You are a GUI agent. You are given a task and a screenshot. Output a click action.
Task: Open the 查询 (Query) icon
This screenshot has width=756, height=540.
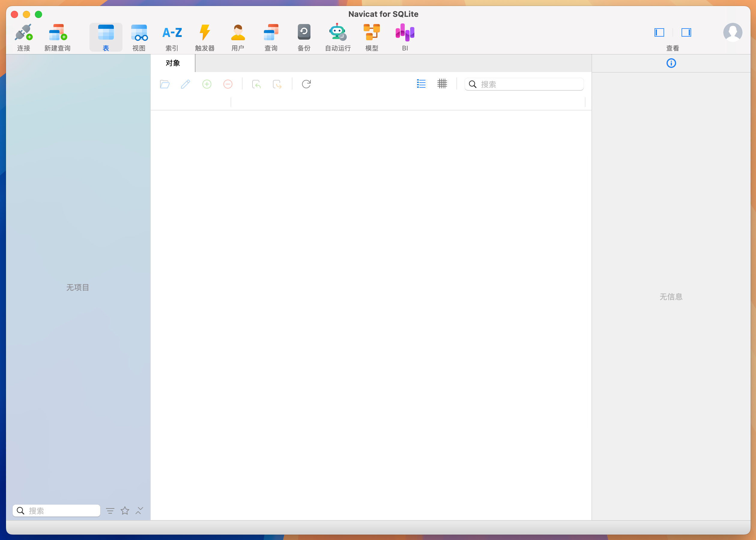tap(271, 37)
